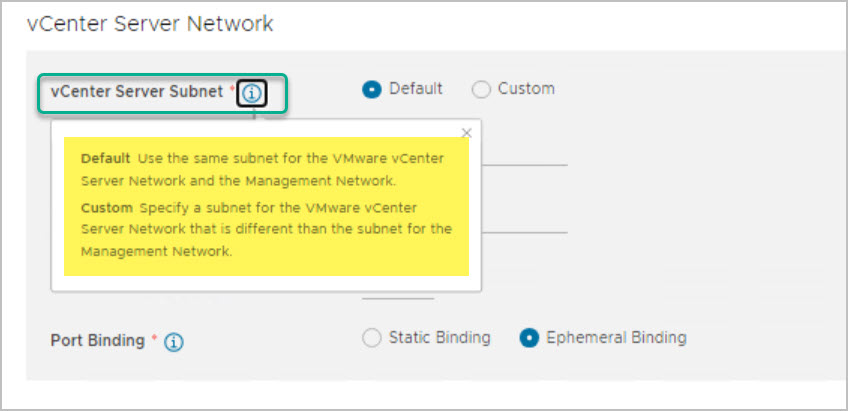The height and width of the screenshot is (411, 848).
Task: Click the bold Custom term in tooltip
Action: pyautogui.click(x=106, y=207)
